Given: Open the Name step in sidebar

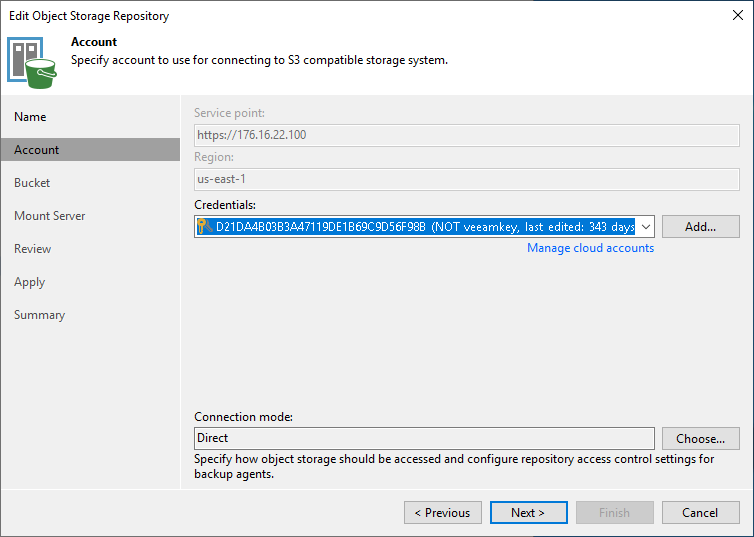Looking at the screenshot, I should [x=30, y=117].
